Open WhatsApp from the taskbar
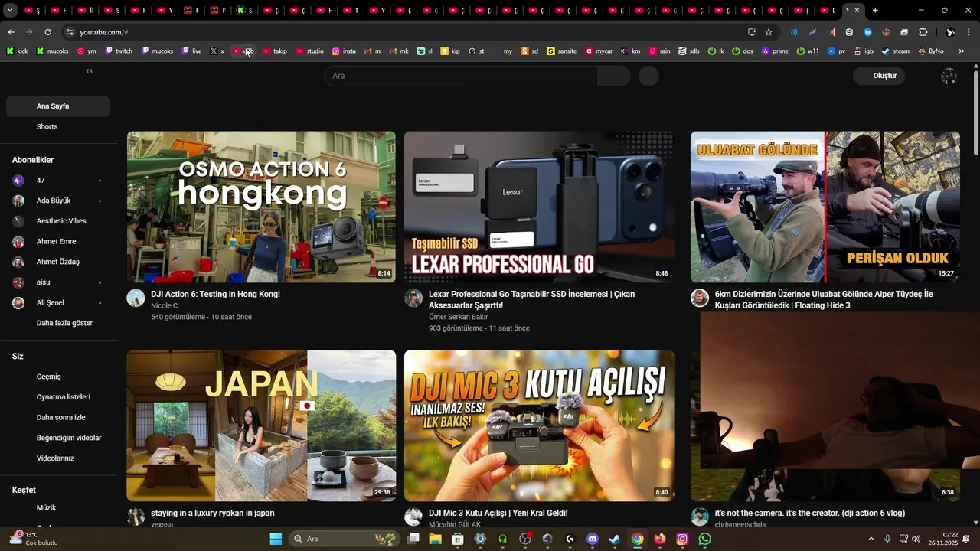This screenshot has width=980, height=551. point(704,539)
